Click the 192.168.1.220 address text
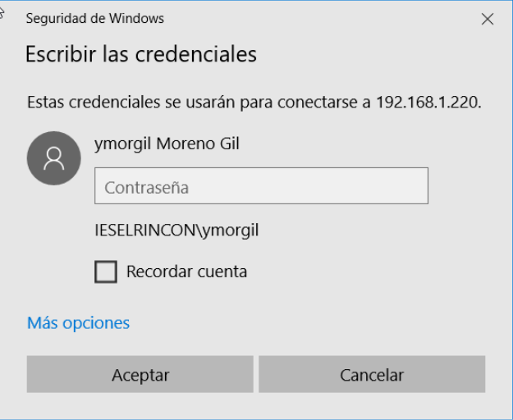This screenshot has width=513, height=420. [428, 102]
